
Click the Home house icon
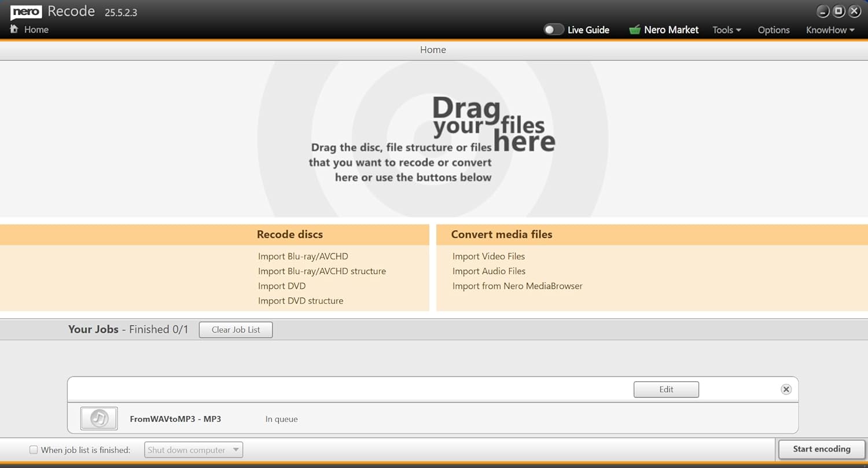(x=14, y=29)
